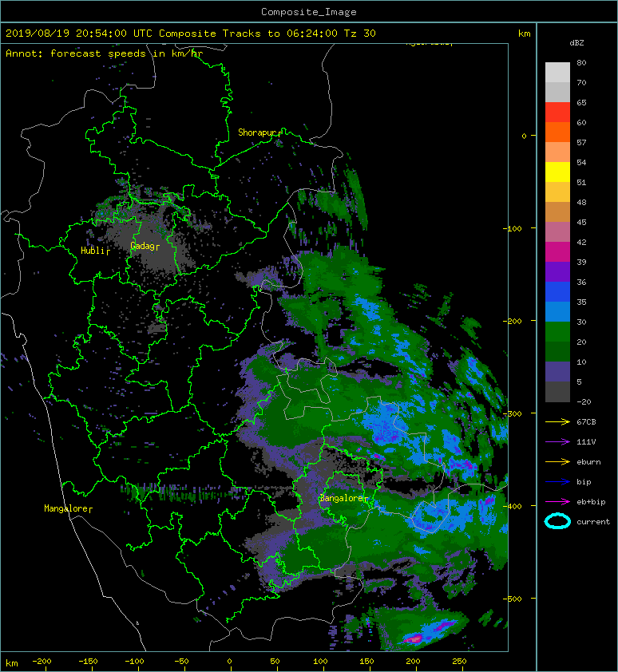Image resolution: width=618 pixels, height=672 pixels.
Task: Click the -200 x-axis tick label
Action: pyautogui.click(x=42, y=662)
